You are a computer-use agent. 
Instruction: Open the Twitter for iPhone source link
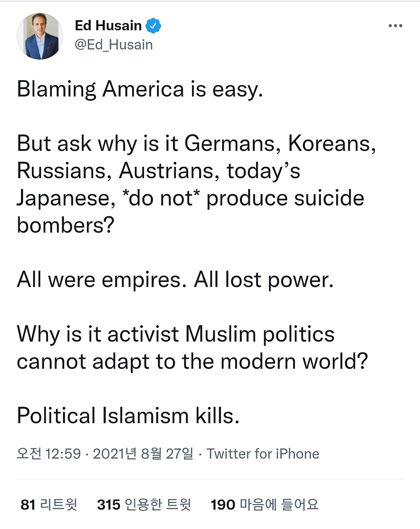263,454
